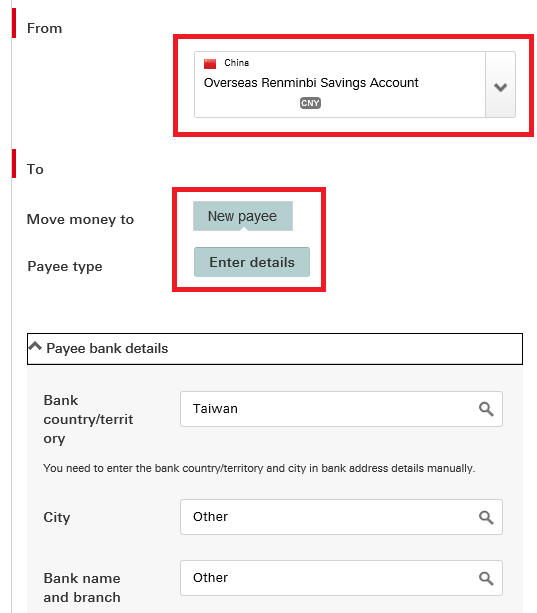Collapse the Payee bank details section
The height and width of the screenshot is (613, 537).
pyautogui.click(x=275, y=349)
